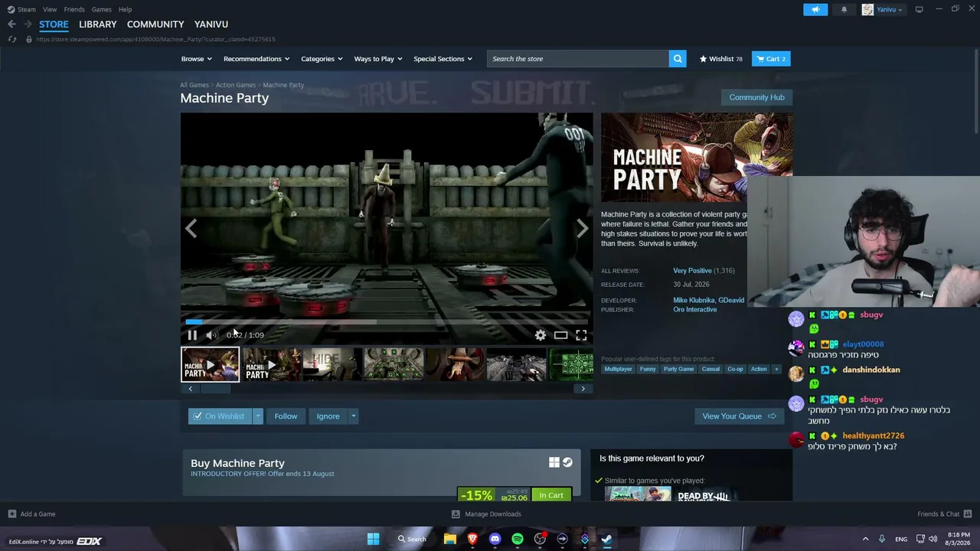Image resolution: width=980 pixels, height=551 pixels.
Task: Open the Recommendations dropdown menu
Action: click(256, 59)
